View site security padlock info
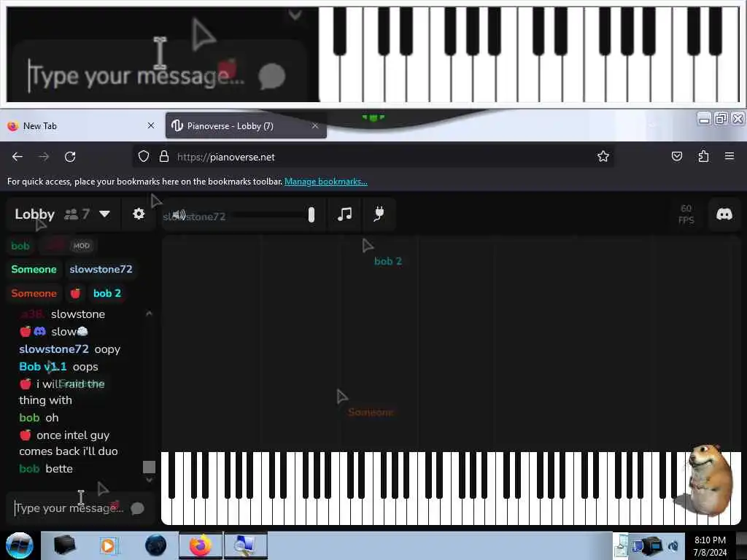This screenshot has width=747, height=560. [164, 156]
